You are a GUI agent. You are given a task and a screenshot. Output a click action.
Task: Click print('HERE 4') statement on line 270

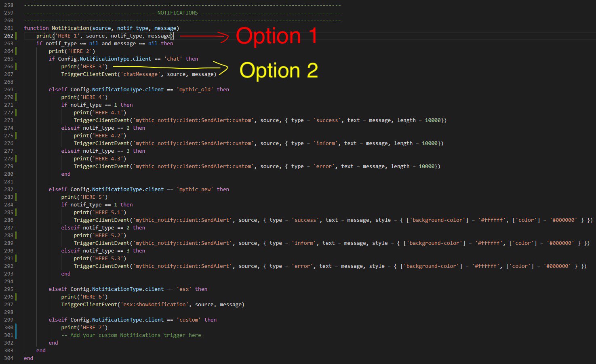(x=84, y=97)
